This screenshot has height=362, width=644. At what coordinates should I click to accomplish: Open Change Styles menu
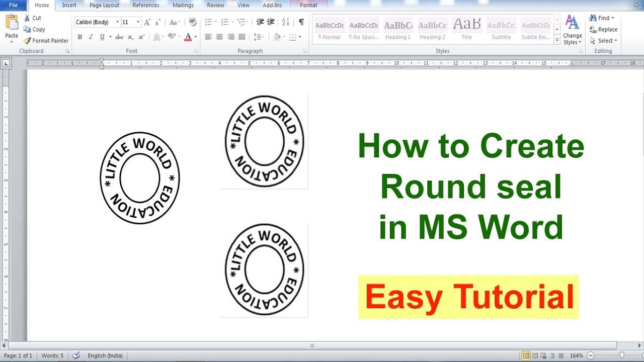573,30
